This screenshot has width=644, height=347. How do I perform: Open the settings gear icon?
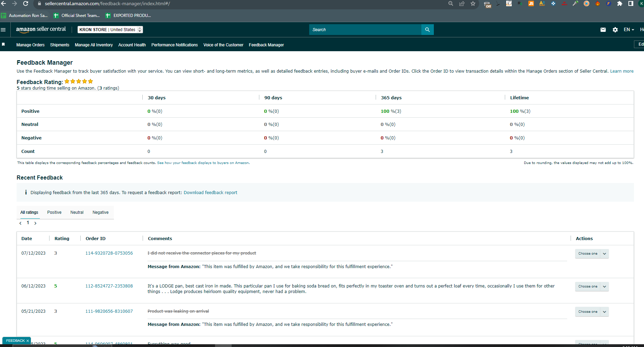[615, 30]
